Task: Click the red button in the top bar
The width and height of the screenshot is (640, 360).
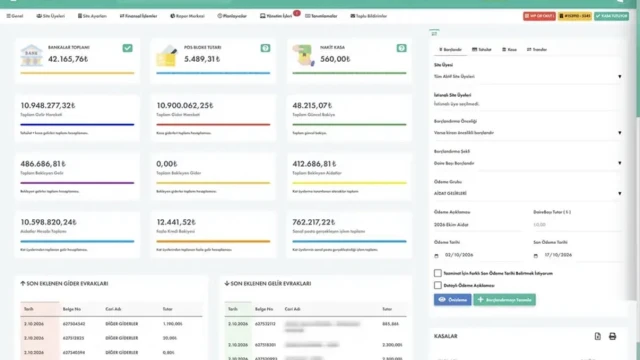Action: pyautogui.click(x=539, y=16)
